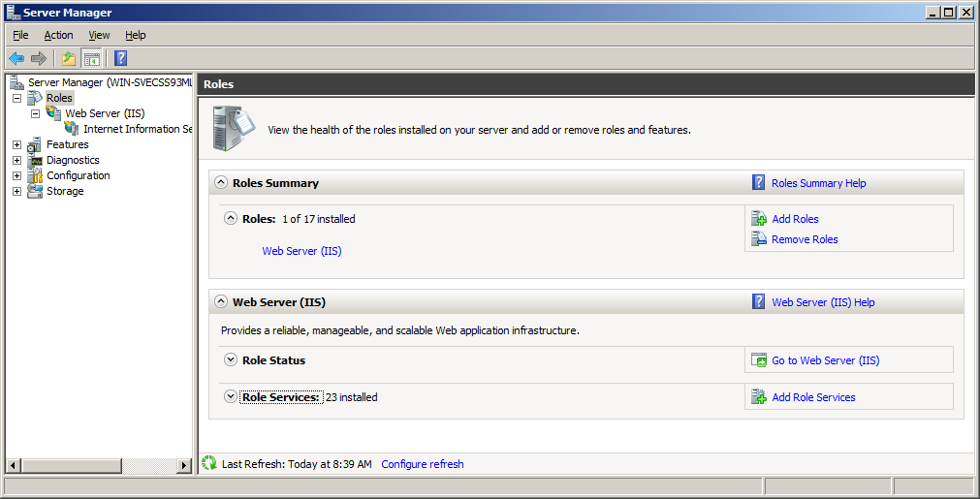This screenshot has height=499, width=980.
Task: Toggle the Show/Hide Console Tree icon
Action: pyautogui.click(x=92, y=59)
